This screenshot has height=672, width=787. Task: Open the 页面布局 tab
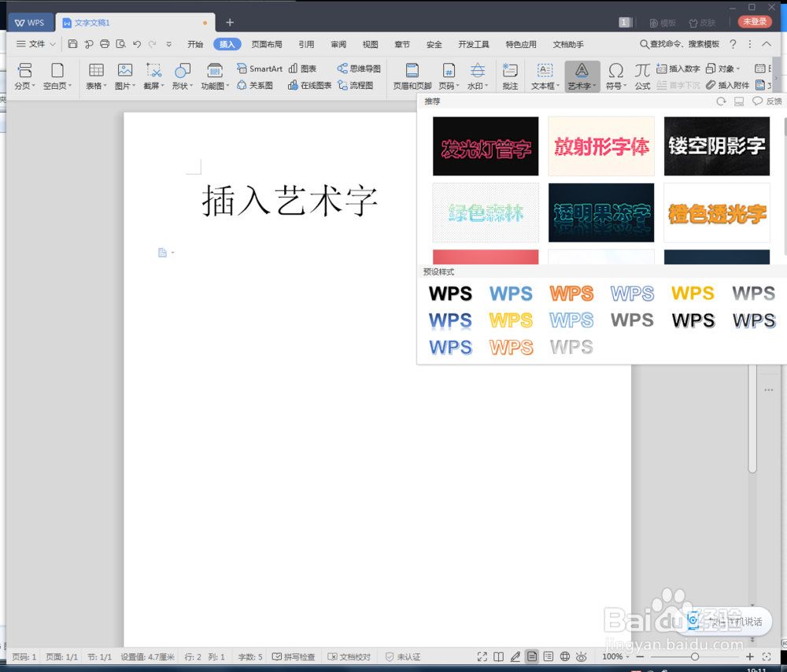pos(267,44)
